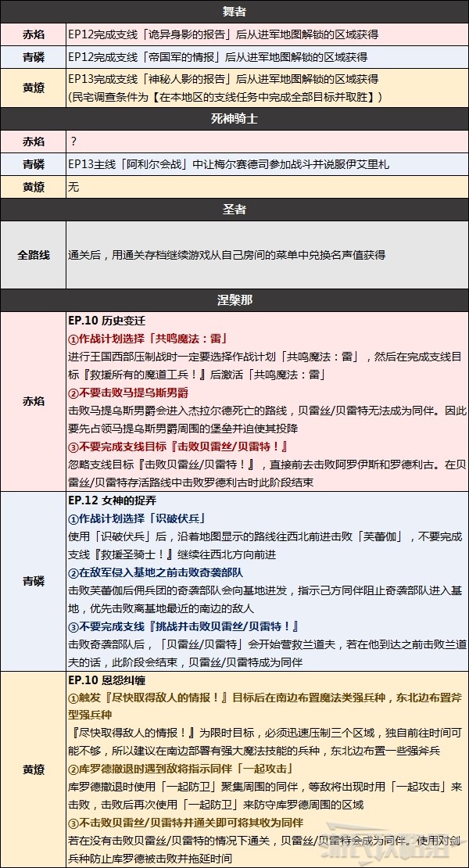This screenshot has width=469, height=868.
Task: Click the heading EP.10 历史变迁
Action: [107, 321]
